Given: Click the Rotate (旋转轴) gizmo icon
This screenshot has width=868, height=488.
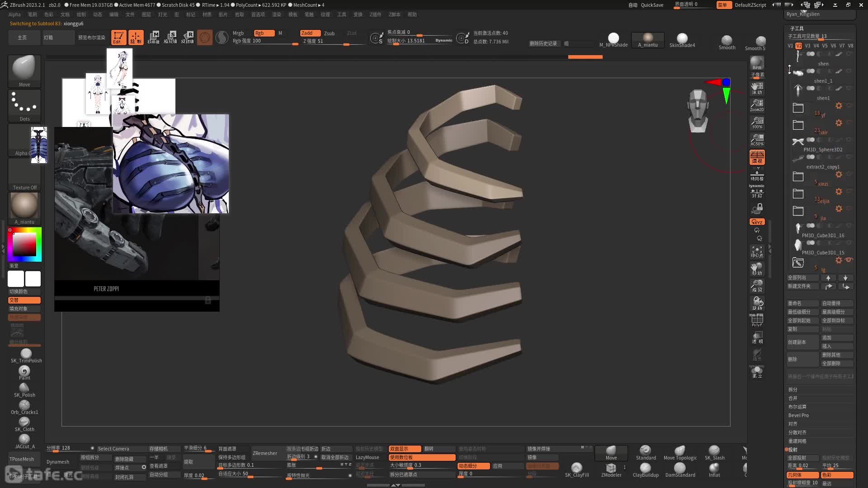Looking at the screenshot, I should coord(188,38).
